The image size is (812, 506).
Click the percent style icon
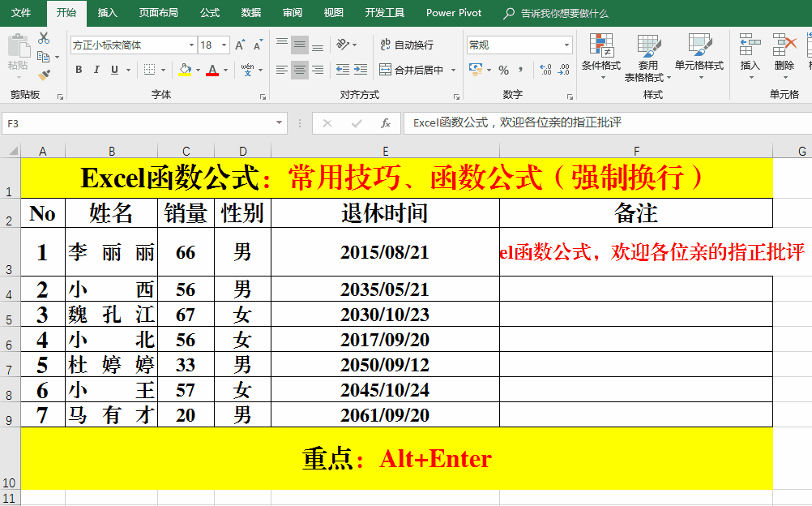tap(503, 71)
